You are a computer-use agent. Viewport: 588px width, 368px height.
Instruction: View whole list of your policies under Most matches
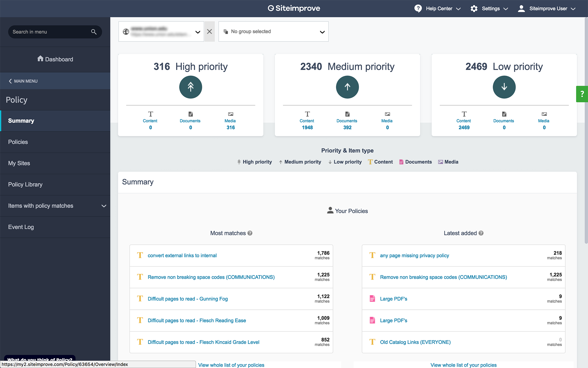(x=231, y=365)
